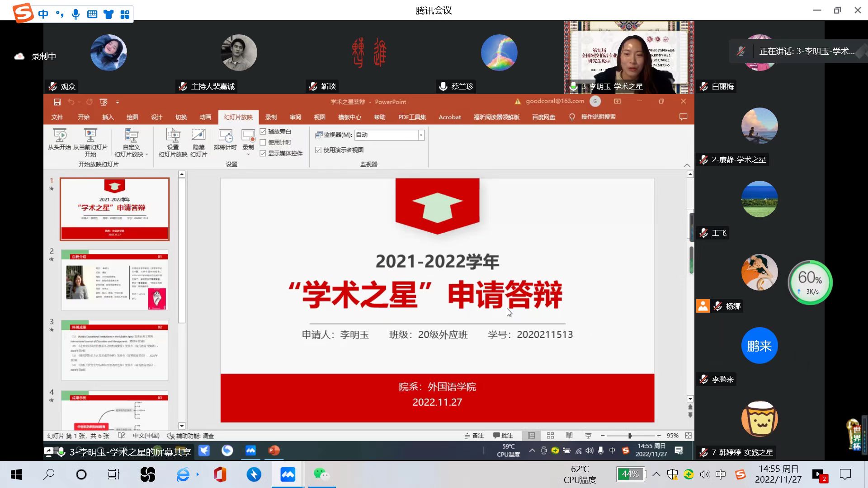Switch to slide sorter view icon

[x=550, y=436]
